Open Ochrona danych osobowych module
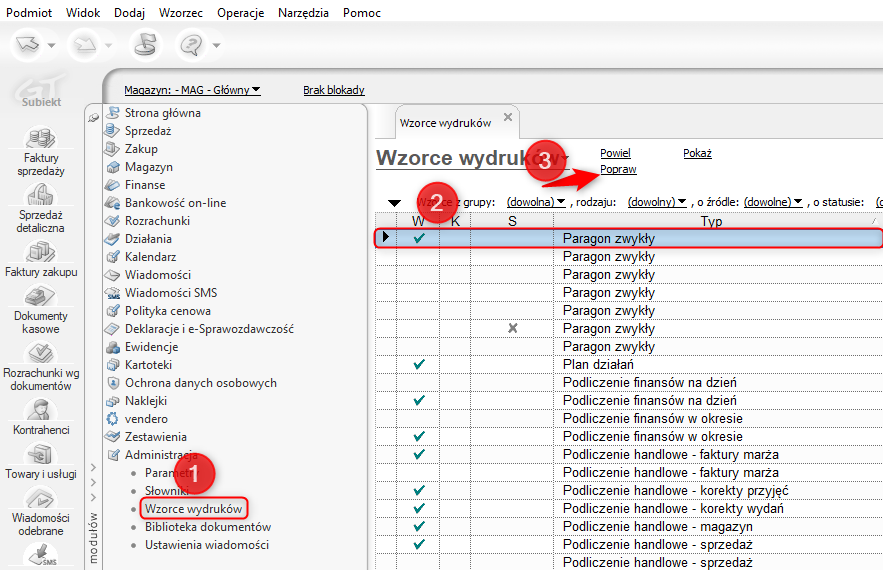Image resolution: width=883 pixels, height=570 pixels. pos(200,383)
